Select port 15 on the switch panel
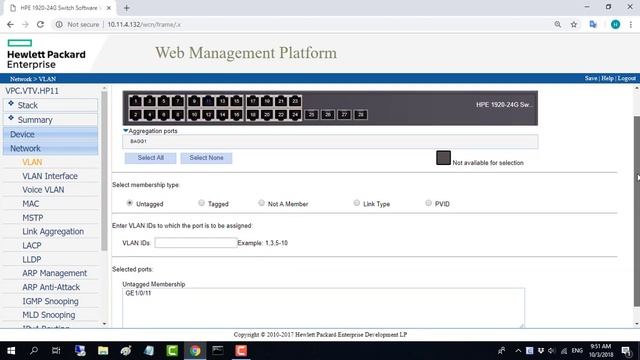Viewport: 640px width, 360px height. [236, 101]
